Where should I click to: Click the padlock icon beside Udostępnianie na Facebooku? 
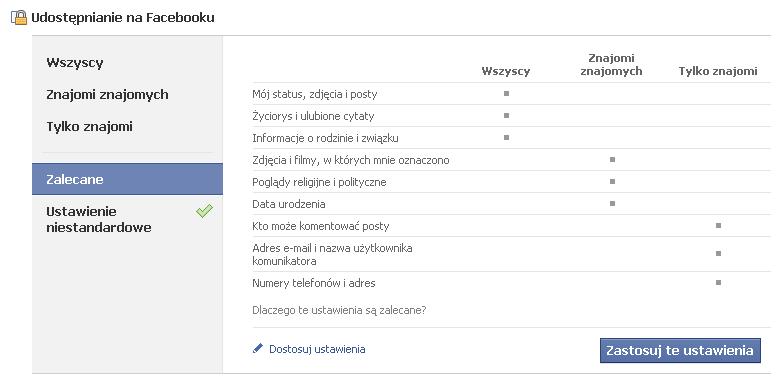[x=19, y=18]
